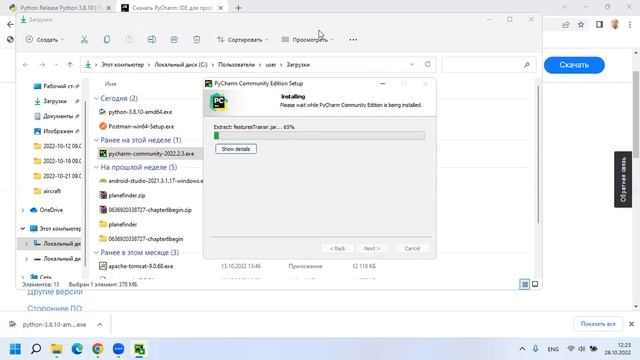Switch to large icons view in status bar
640x360 pixels.
click(535, 284)
